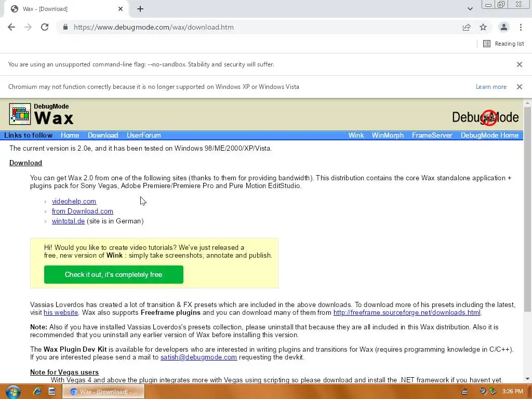This screenshot has width=532, height=399.
Task: Open a new browser tab
Action: (x=140, y=9)
